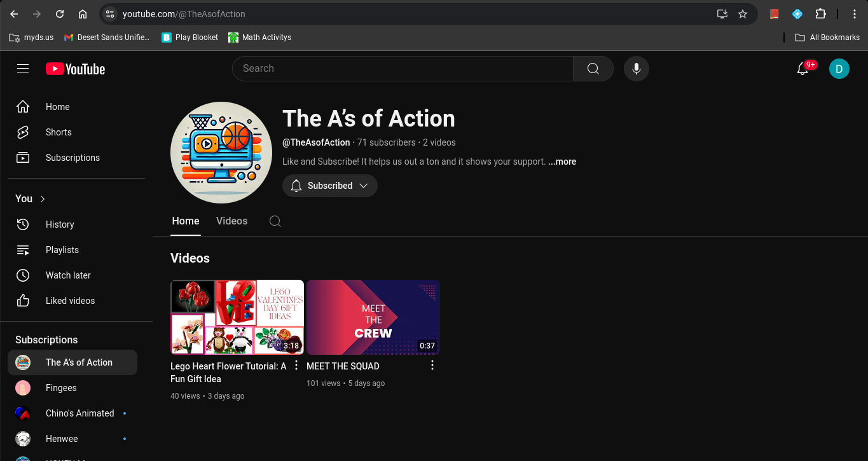Click install/cast screen icon in address bar

722,14
